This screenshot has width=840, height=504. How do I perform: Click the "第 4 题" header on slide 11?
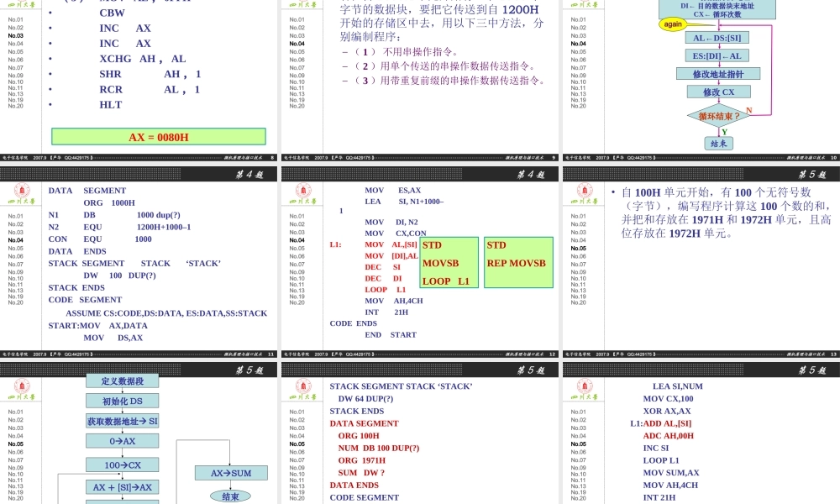click(248, 174)
